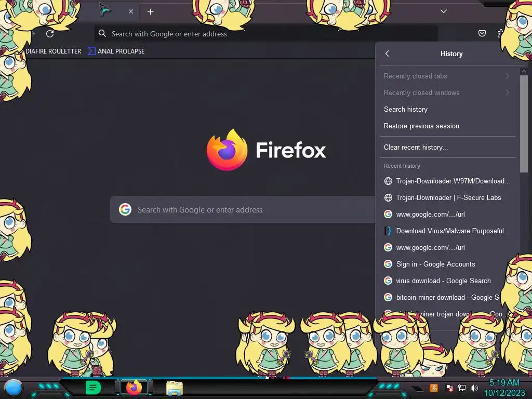Click the volume speaker tray icon
Image resolution: width=532 pixels, height=399 pixels.
[474, 388]
